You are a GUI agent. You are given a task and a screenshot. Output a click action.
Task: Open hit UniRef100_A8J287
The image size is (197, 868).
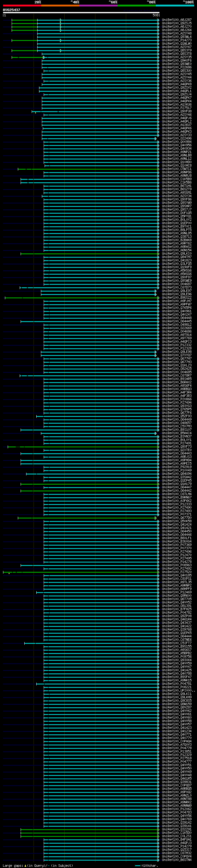point(177,20)
